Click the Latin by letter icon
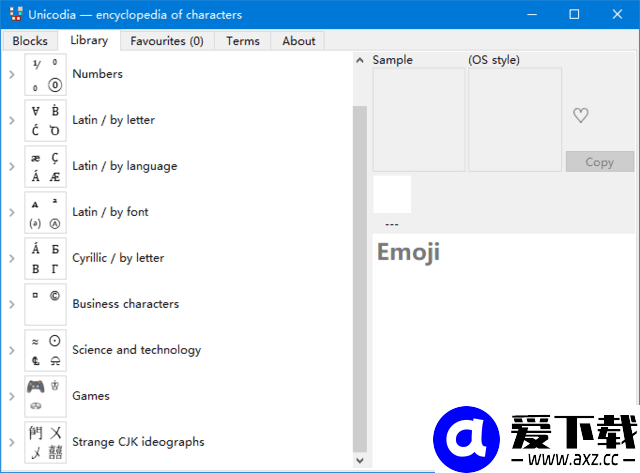This screenshot has height=473, width=640. click(x=45, y=120)
